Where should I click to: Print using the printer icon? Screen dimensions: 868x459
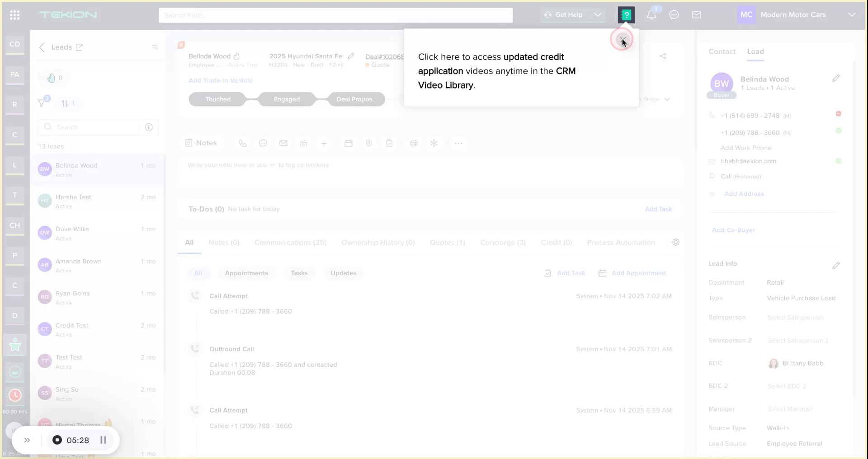(x=414, y=143)
